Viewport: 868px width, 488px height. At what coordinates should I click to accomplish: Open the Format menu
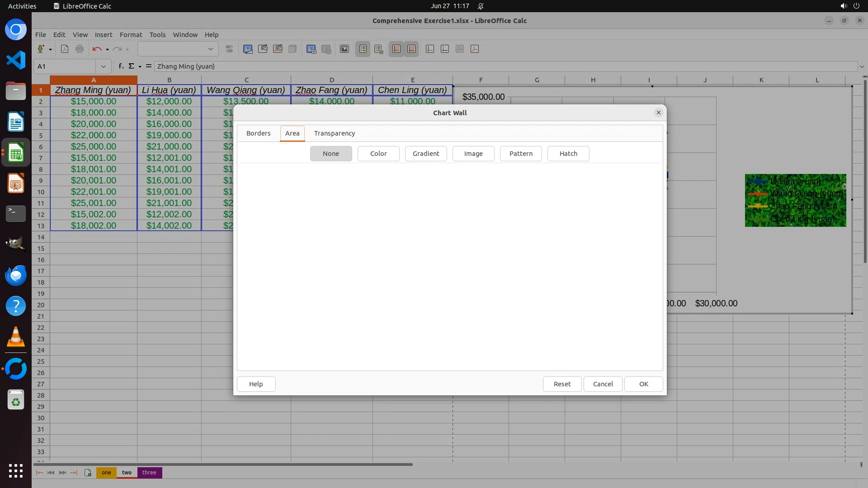click(131, 35)
